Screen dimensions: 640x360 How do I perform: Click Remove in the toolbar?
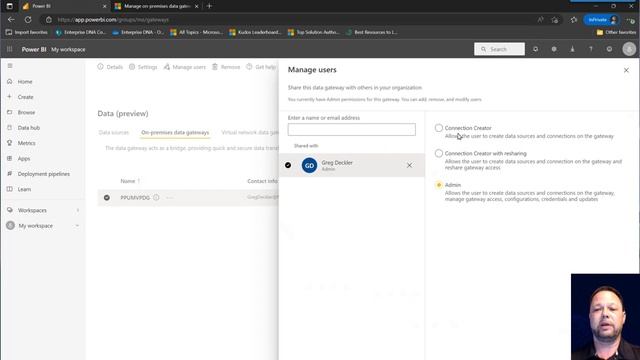[x=226, y=67]
